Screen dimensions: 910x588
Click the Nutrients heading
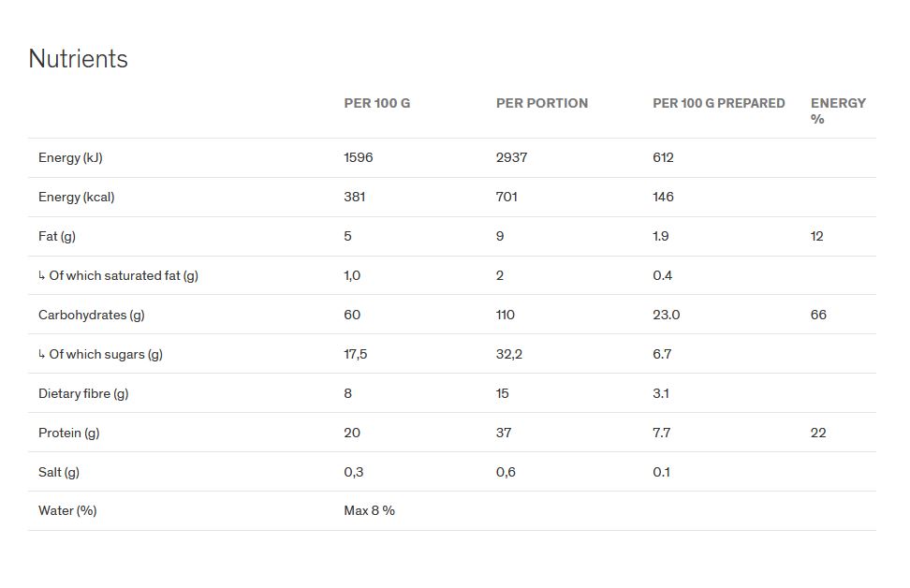78,59
